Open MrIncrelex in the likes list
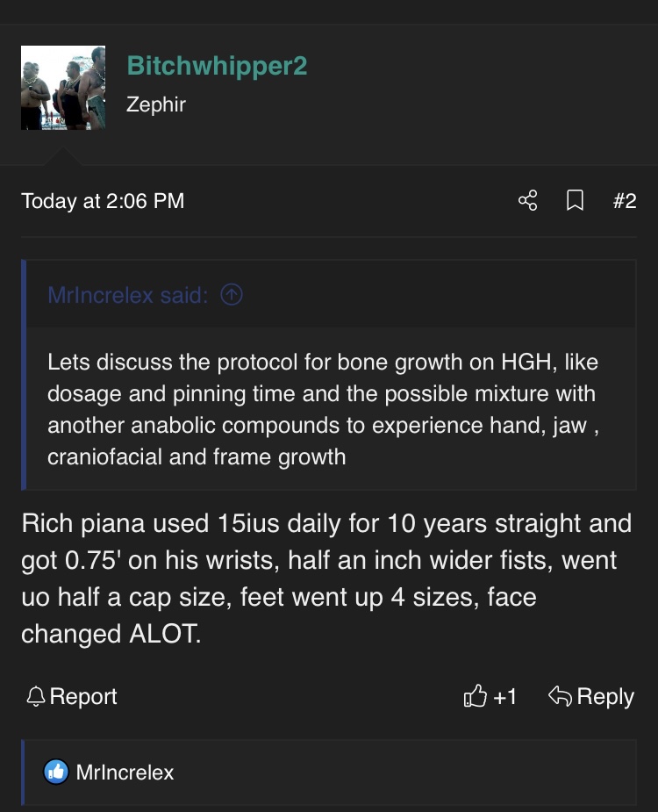The width and height of the screenshot is (658, 812). tap(125, 772)
